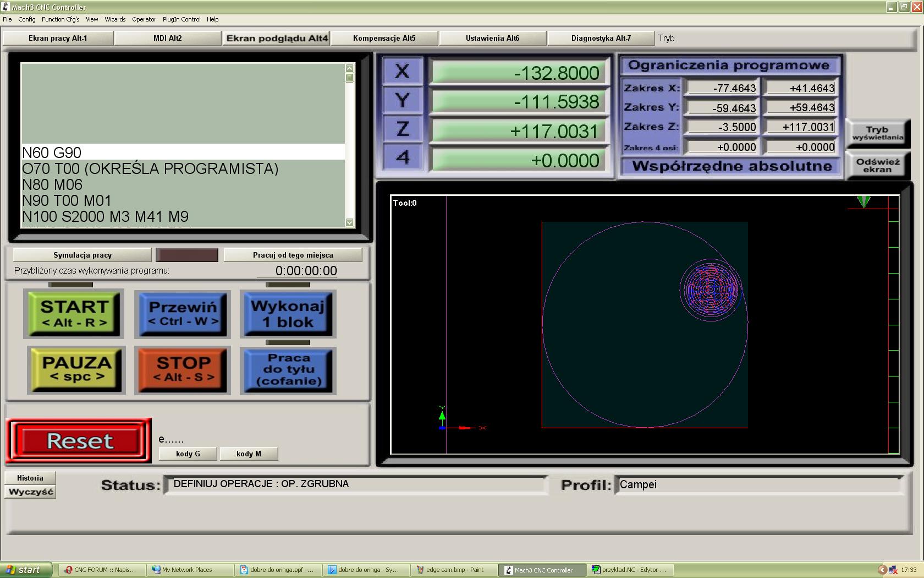Open the Windows start button

(x=26, y=570)
